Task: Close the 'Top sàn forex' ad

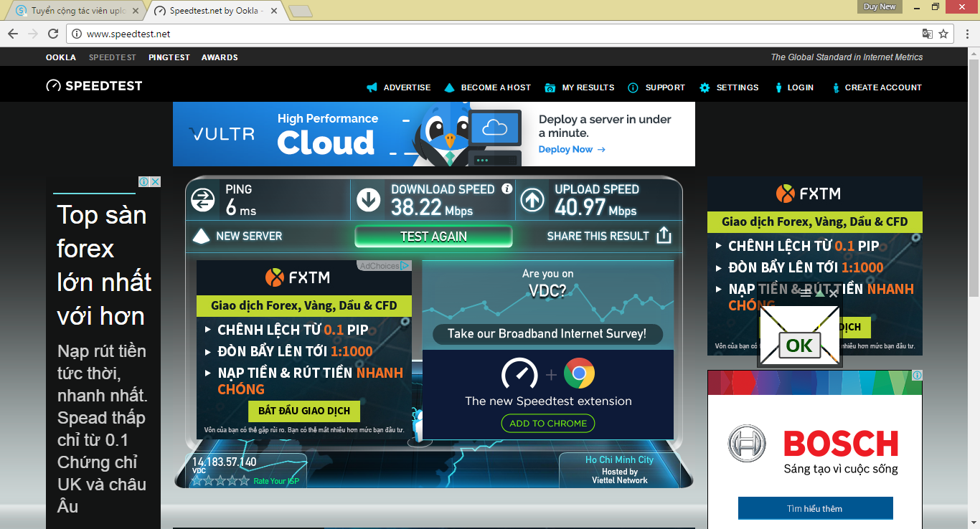Action: click(155, 182)
